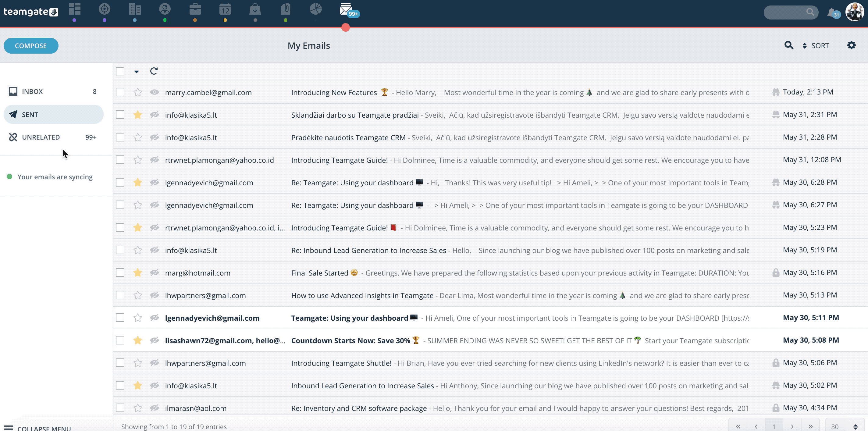
Task: Unstar the Countdown Starts Now email
Action: coord(137,340)
